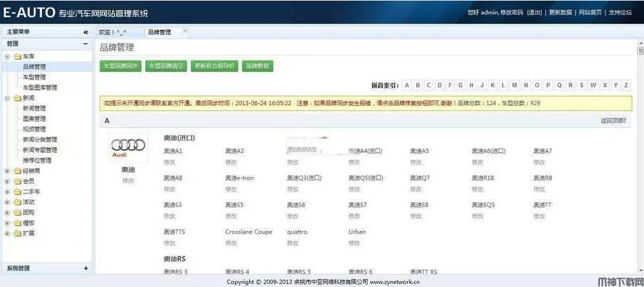Expand the 系统管理 panel plus icon

[85, 268]
